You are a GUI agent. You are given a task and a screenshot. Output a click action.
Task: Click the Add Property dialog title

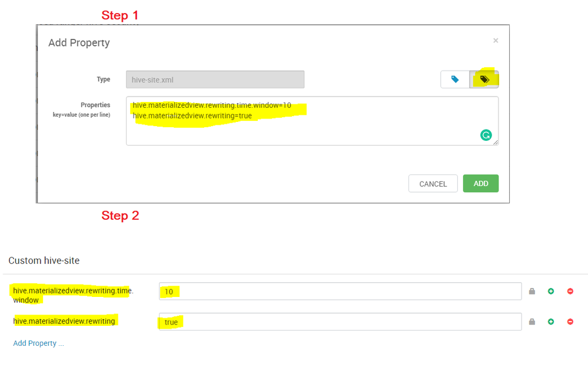(x=79, y=43)
